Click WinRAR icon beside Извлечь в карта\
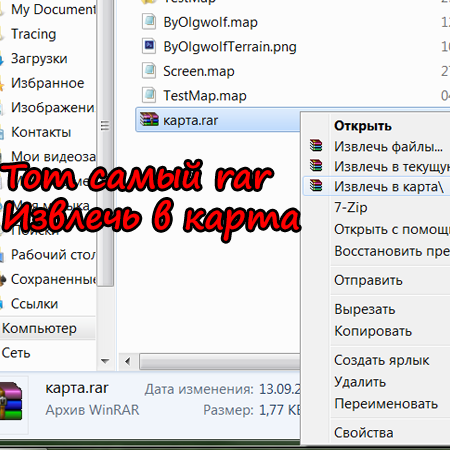The image size is (450, 450). point(316,186)
